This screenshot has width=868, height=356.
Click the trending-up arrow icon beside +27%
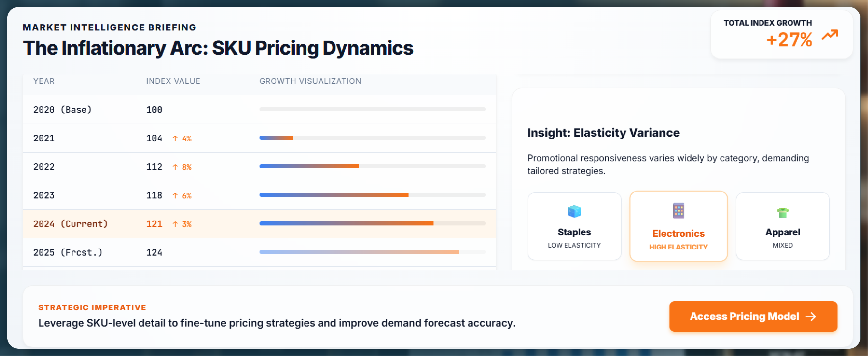coord(830,35)
